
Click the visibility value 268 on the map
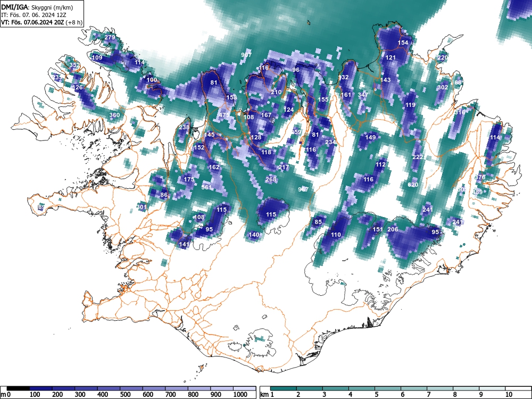[x=271, y=179]
